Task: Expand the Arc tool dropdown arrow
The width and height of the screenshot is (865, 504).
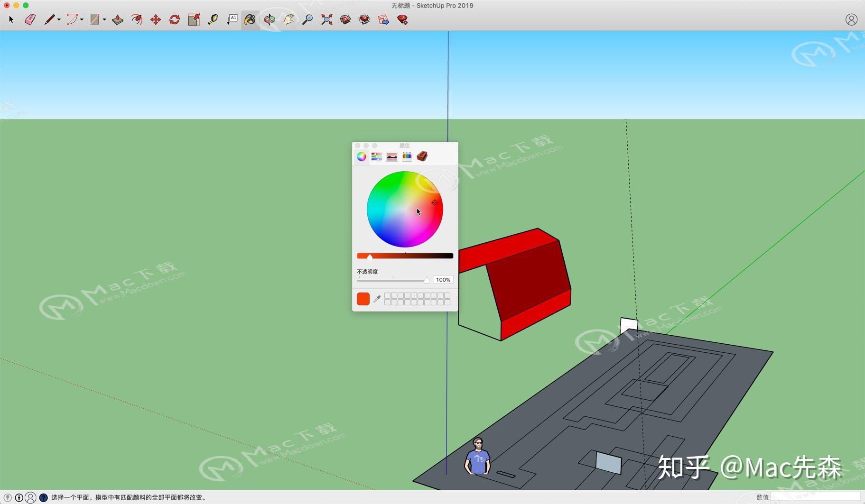Action: click(82, 20)
